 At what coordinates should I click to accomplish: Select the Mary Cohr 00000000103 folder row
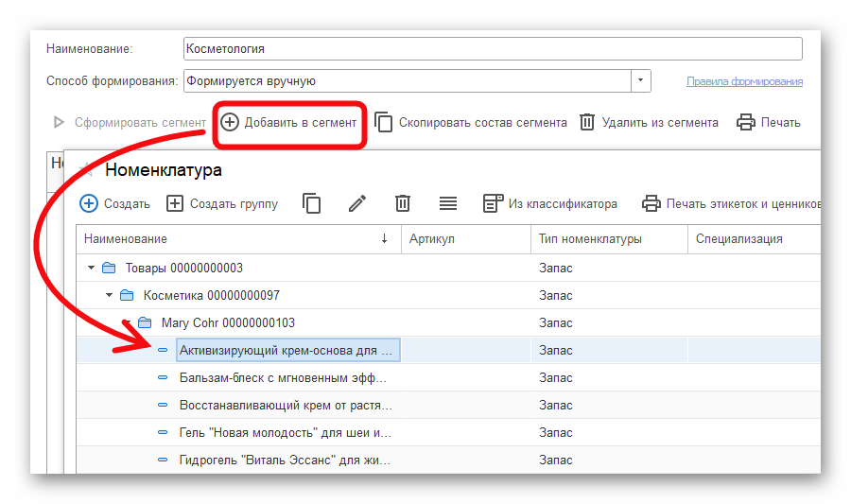[x=448, y=322]
